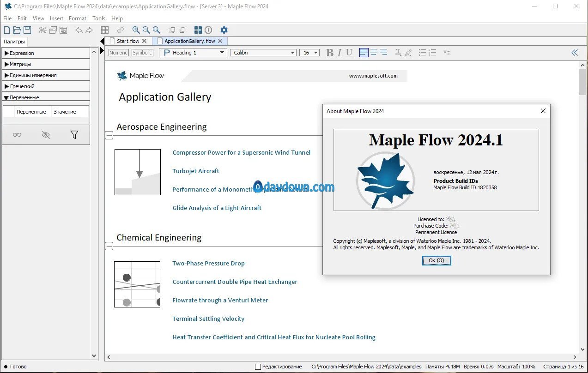
Task: Toggle the Редактирование checkbox in the status bar
Action: tap(258, 367)
